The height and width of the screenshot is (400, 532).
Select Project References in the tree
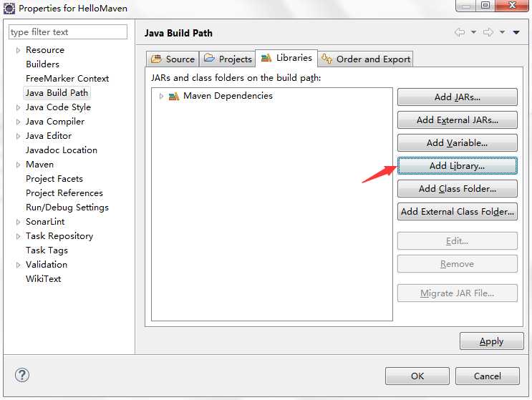pyautogui.click(x=64, y=193)
